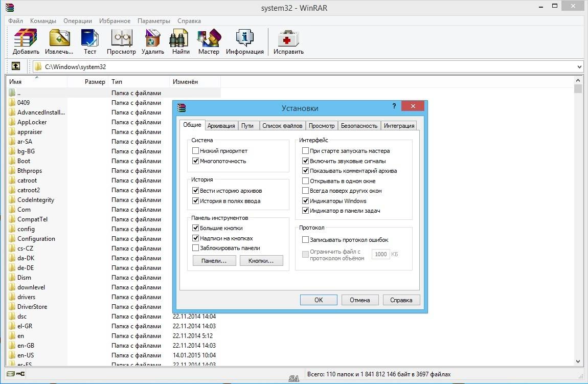This screenshot has height=384, width=588.
Task: Select the Dism folder icon
Action: (x=12, y=278)
